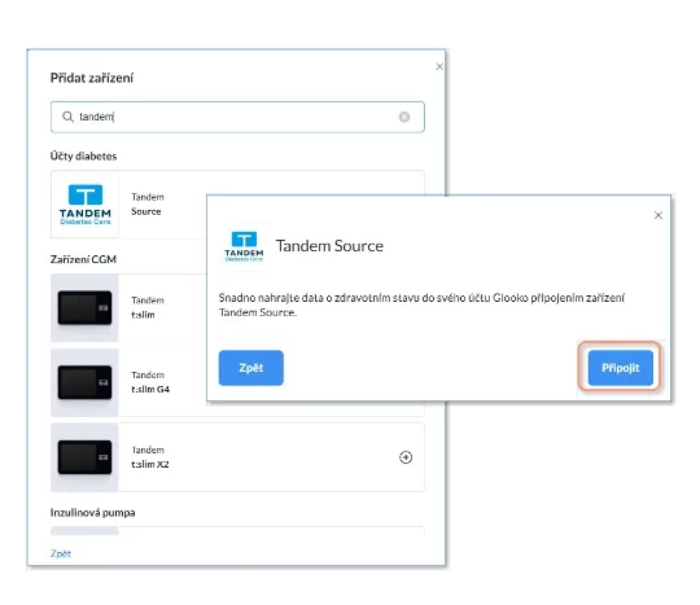Click the Zařízení CGM section heading
This screenshot has height=605, width=700.
83,259
